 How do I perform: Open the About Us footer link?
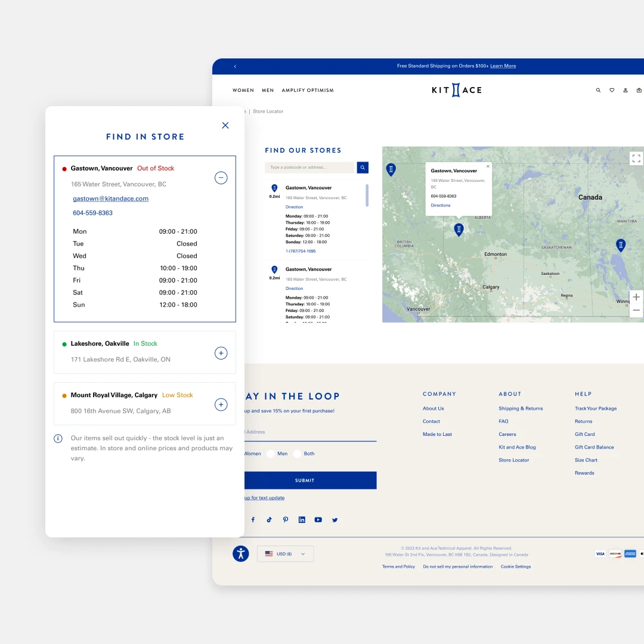(x=434, y=408)
